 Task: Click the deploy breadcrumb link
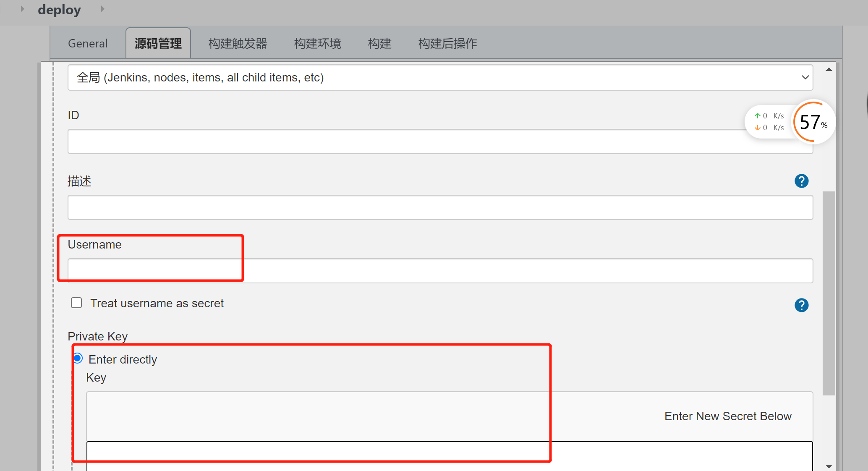(x=59, y=9)
